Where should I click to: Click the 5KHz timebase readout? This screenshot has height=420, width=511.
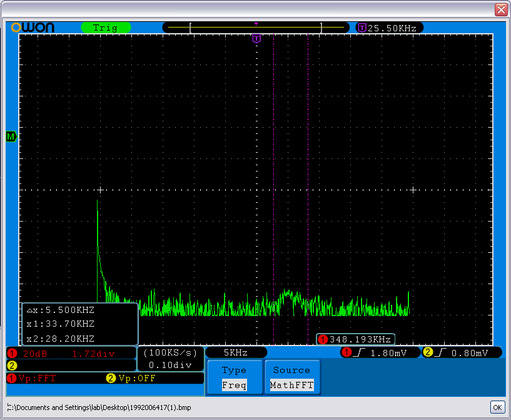(x=236, y=352)
